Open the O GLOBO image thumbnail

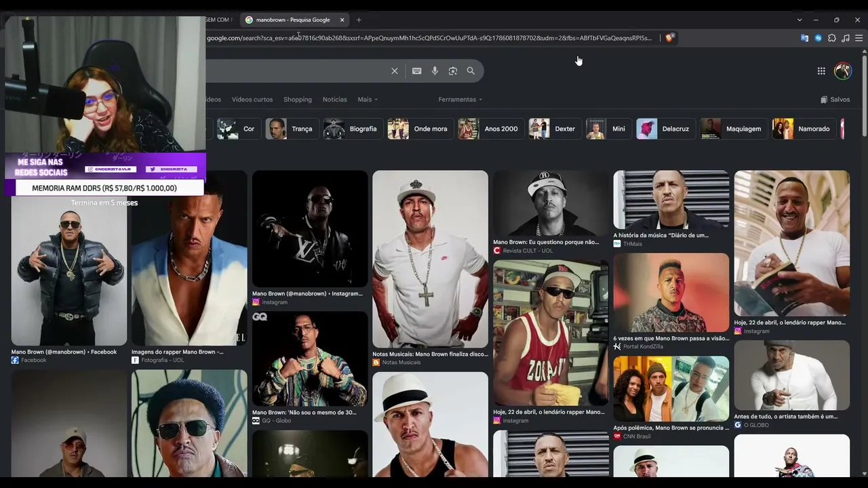[x=792, y=375]
